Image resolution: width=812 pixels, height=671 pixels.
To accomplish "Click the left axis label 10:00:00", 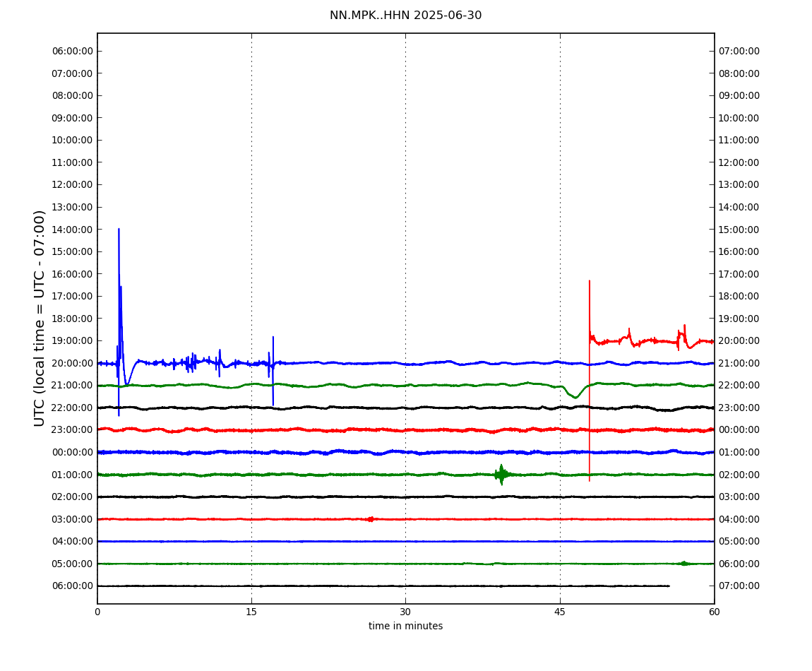I will coord(73,141).
